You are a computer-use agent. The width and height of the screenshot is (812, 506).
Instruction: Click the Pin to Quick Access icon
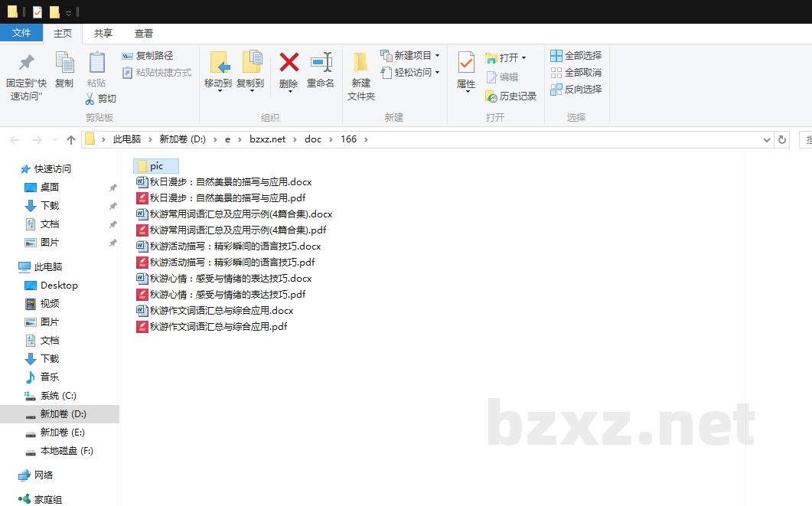(x=26, y=63)
